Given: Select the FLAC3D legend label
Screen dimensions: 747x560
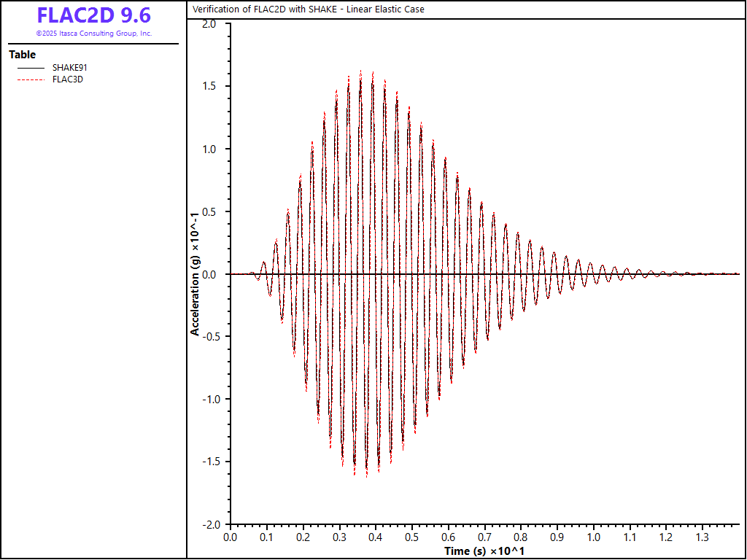Looking at the screenshot, I should (68, 79).
